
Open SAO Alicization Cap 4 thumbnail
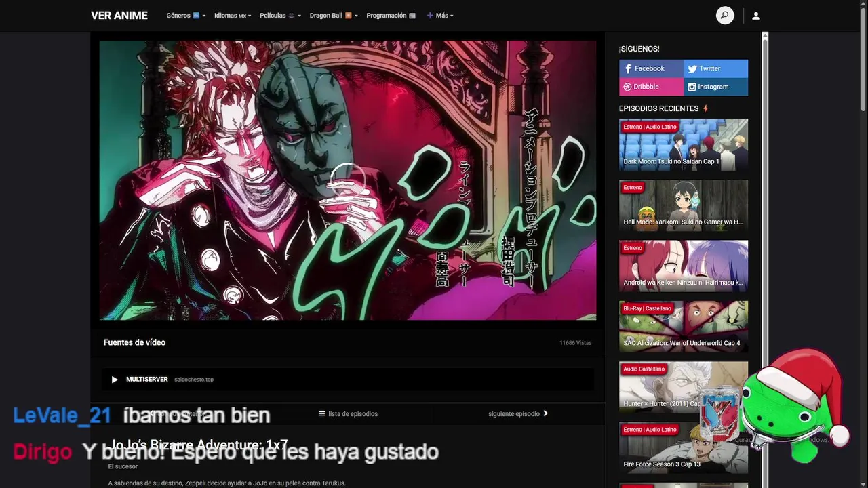684,326
